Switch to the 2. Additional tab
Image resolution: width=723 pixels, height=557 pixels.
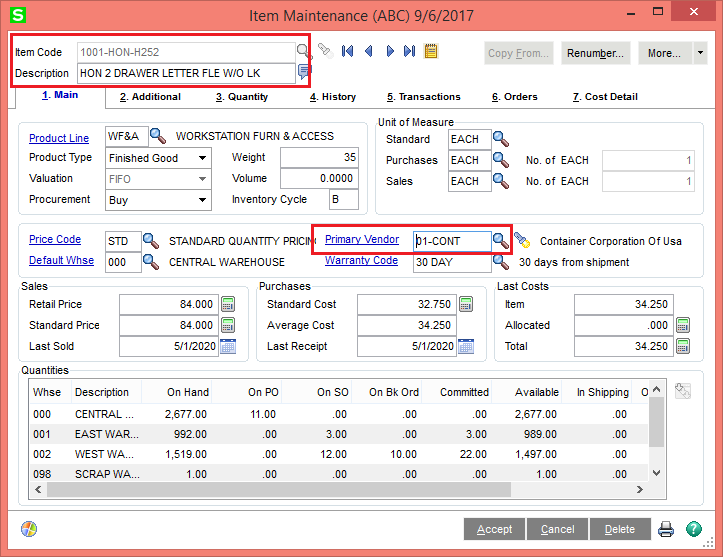point(150,97)
